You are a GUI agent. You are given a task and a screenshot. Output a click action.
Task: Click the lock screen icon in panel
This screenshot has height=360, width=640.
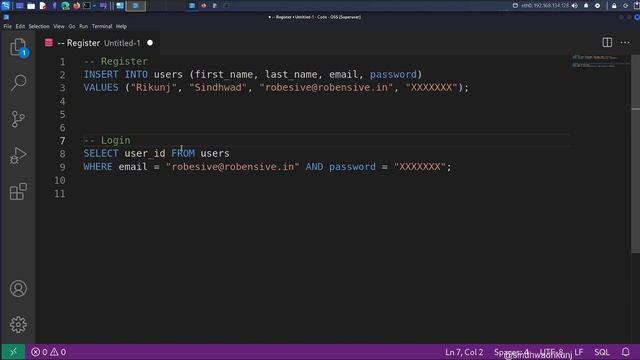pyautogui.click(x=614, y=6)
